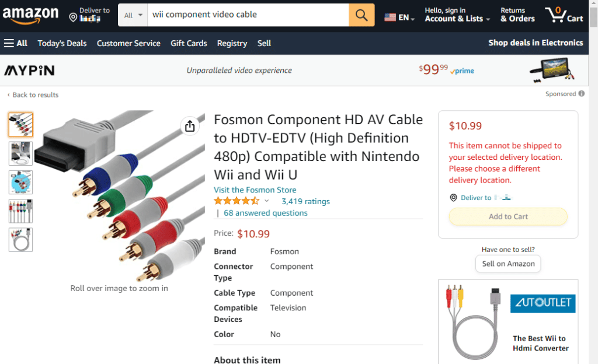Viewport: 598px width, 364px height.
Task: Visit the Fosmon Store link
Action: 255,190
